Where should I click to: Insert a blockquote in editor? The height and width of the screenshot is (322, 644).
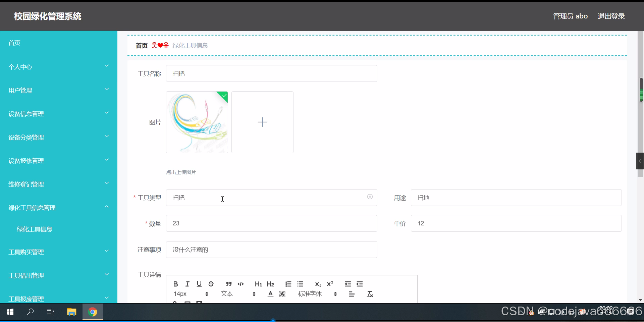coord(229,284)
